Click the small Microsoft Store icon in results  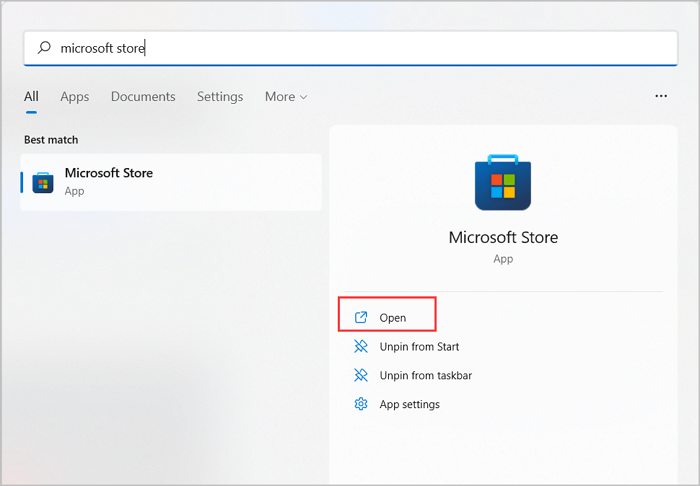(43, 182)
